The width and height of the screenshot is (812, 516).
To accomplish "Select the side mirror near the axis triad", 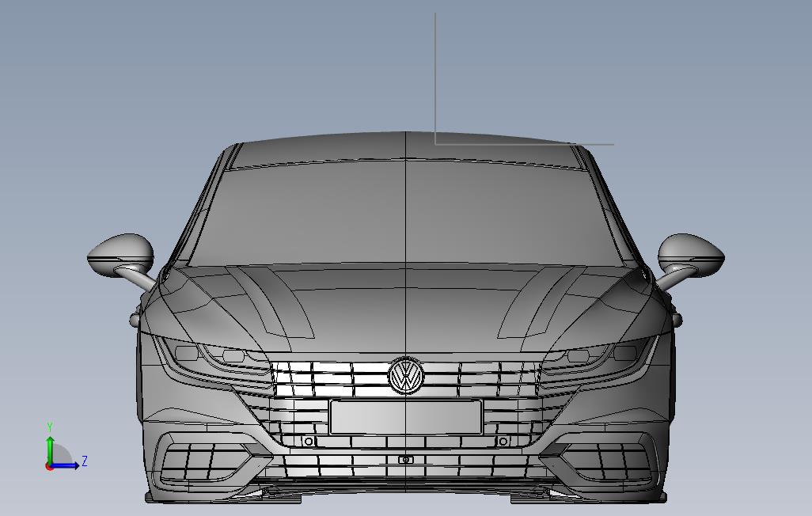I will pos(121,255).
